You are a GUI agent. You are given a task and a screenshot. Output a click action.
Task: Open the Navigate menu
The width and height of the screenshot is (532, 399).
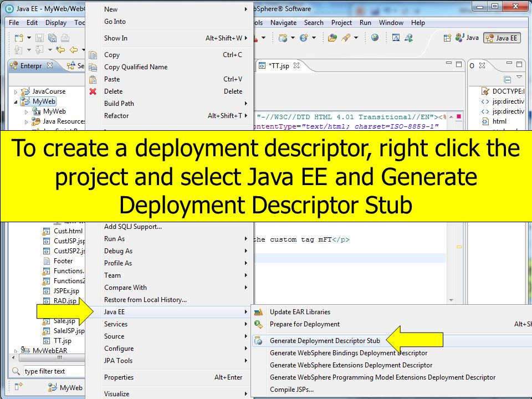283,23
